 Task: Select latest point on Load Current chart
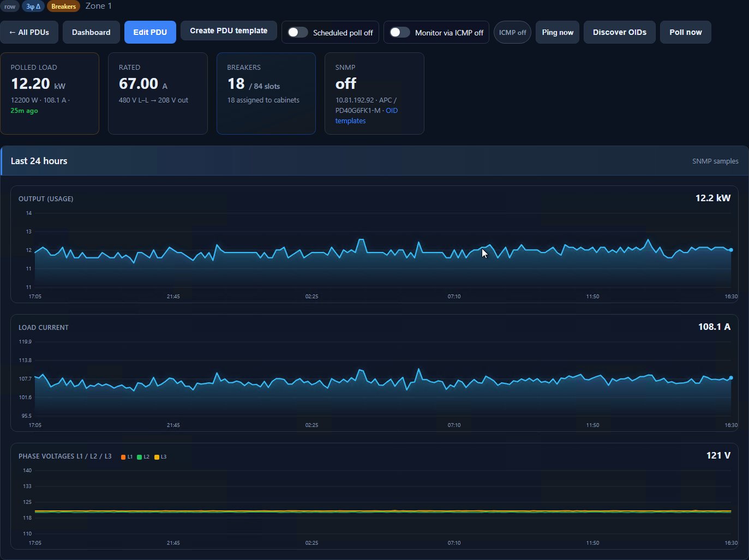(731, 377)
